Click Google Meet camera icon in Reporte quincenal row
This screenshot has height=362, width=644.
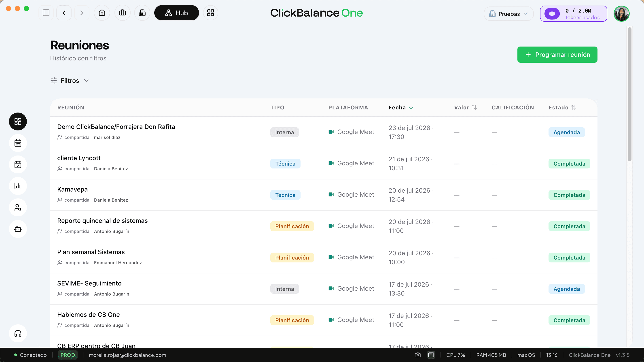click(331, 226)
